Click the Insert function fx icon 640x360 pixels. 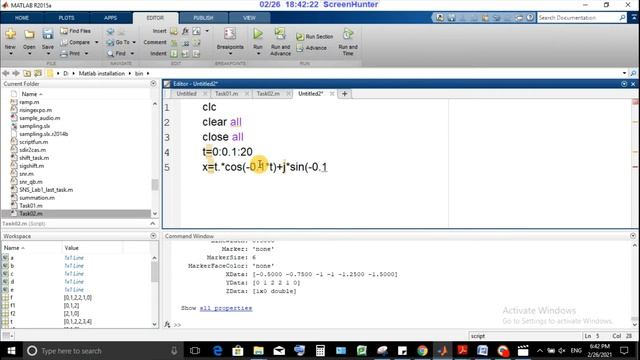coord(185,31)
